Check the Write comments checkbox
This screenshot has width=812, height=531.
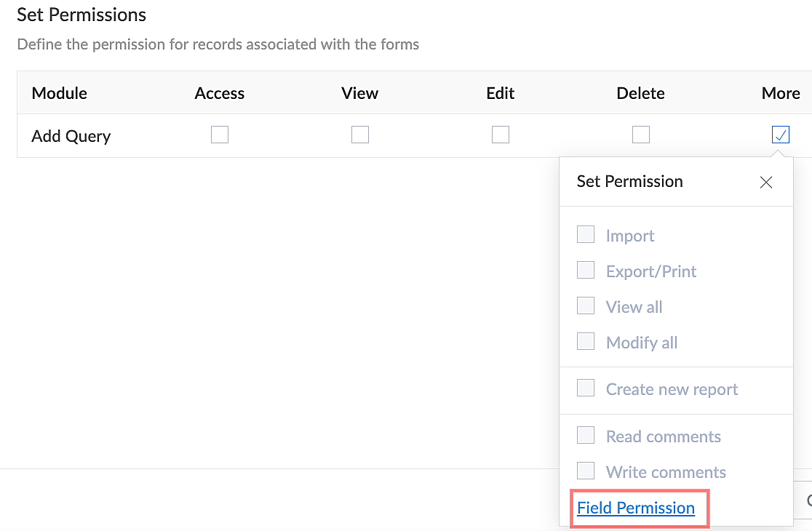tap(586, 471)
